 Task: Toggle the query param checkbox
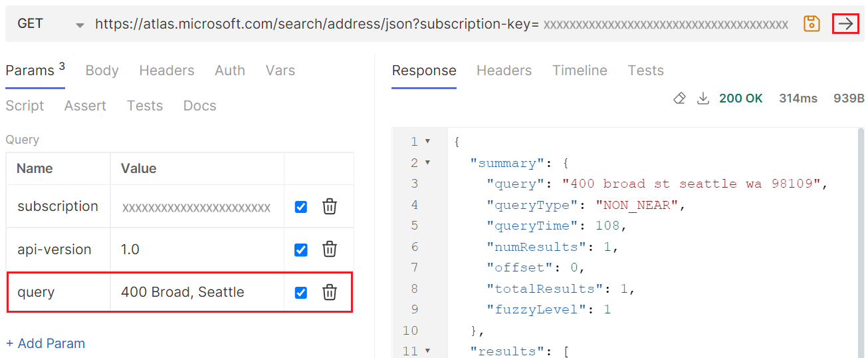pos(301,292)
